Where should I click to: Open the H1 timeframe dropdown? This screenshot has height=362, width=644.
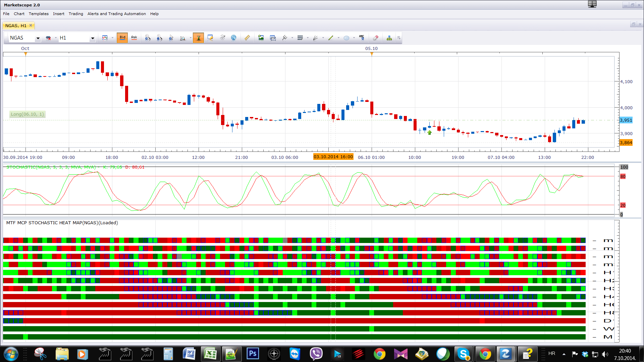pyautogui.click(x=93, y=38)
